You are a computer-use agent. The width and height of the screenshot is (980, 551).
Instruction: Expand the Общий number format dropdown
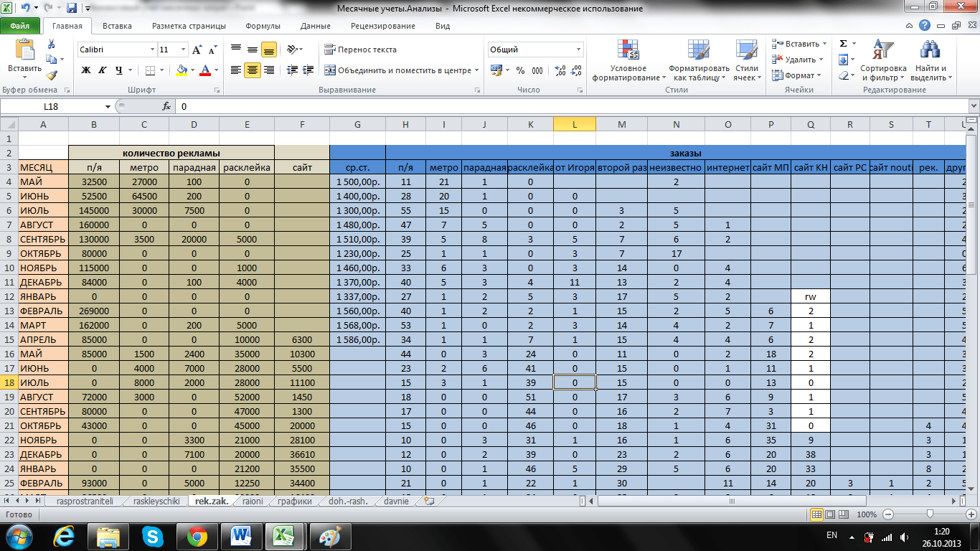click(578, 50)
